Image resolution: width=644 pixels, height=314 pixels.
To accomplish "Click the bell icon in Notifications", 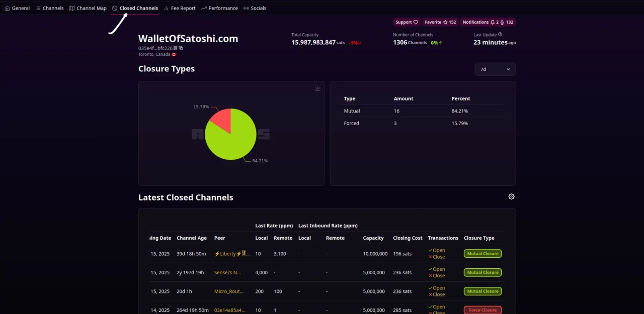I will pos(493,22).
